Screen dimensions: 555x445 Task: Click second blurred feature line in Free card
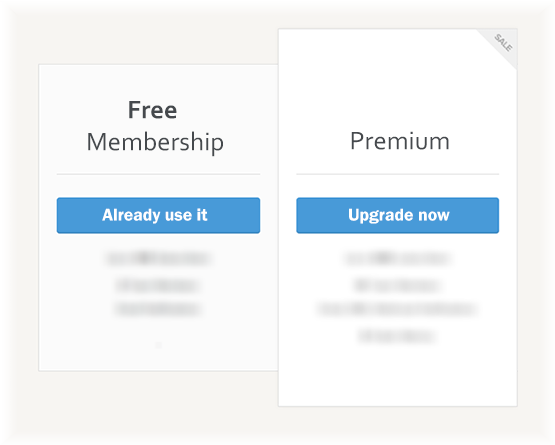click(x=157, y=285)
